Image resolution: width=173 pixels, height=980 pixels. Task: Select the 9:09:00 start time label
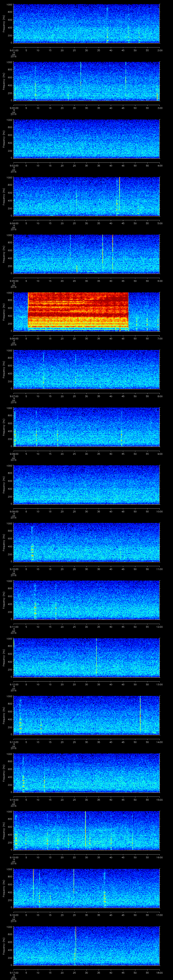pos(14,511)
